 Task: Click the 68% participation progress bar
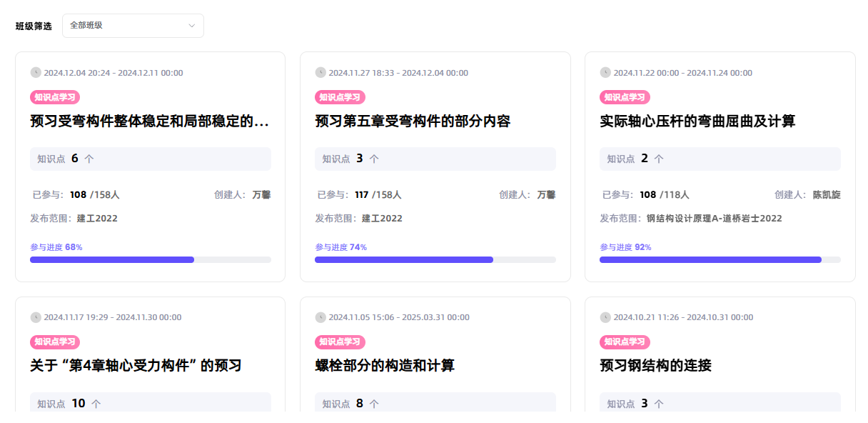click(x=150, y=259)
